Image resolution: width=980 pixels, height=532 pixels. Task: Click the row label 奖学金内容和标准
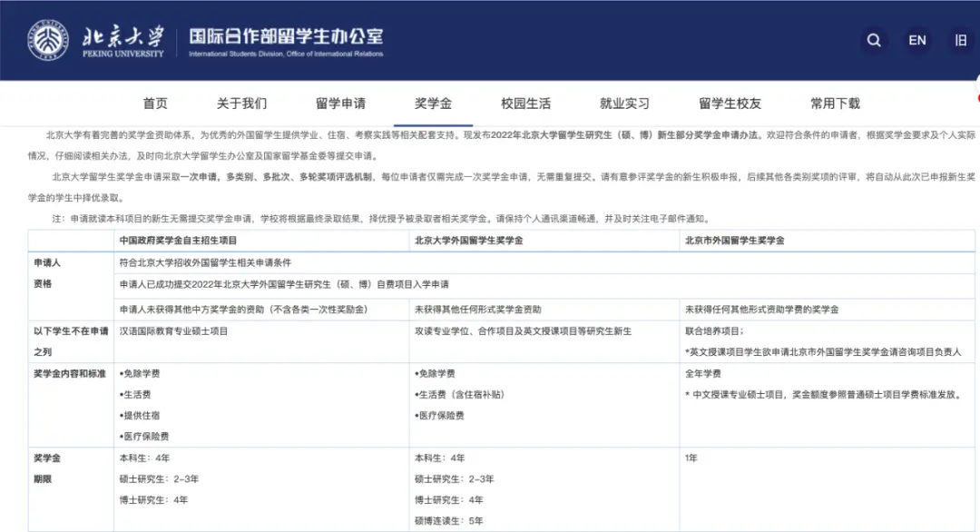click(x=69, y=374)
